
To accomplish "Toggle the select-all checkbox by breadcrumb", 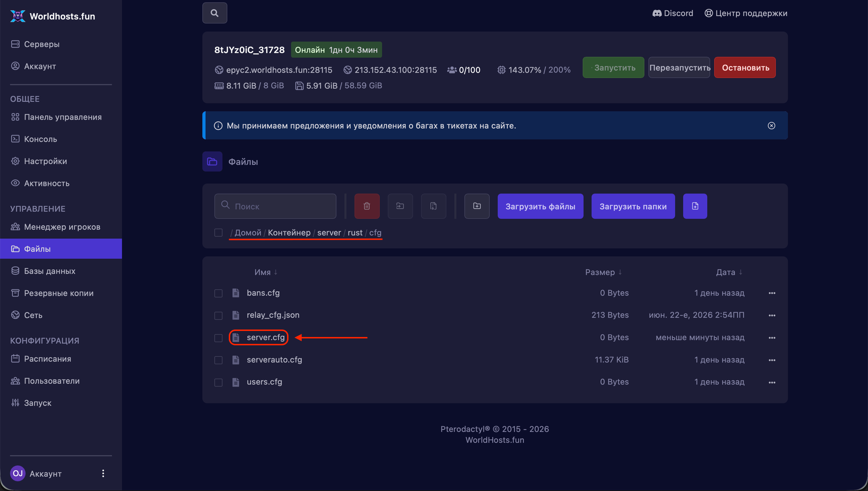I will pos(218,233).
